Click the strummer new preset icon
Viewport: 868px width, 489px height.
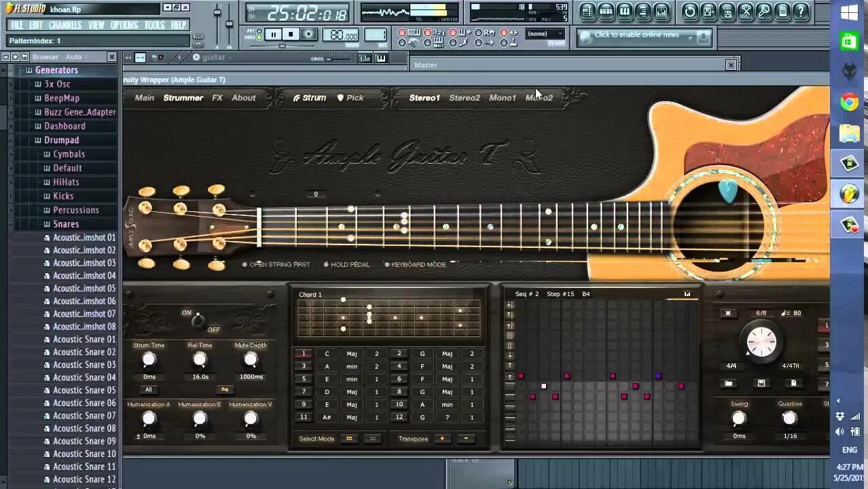pyautogui.click(x=793, y=383)
